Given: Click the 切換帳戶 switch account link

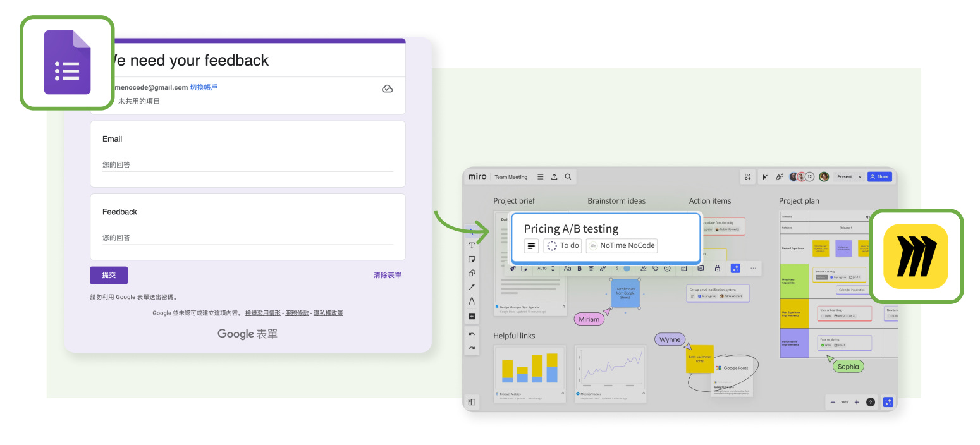Looking at the screenshot, I should click(x=204, y=87).
